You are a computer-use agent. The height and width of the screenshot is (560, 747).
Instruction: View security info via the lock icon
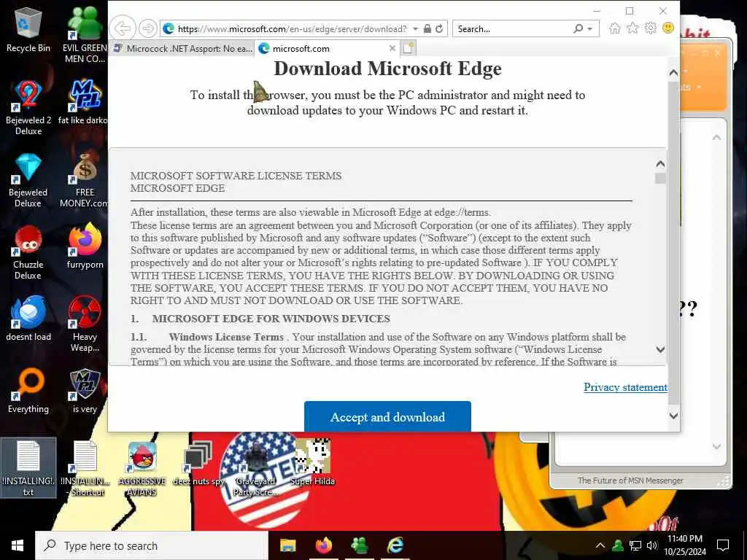427,28
